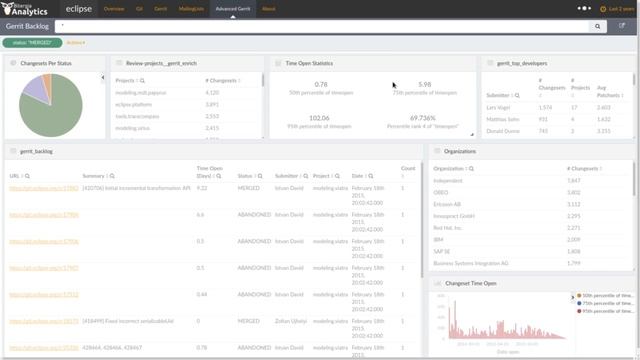The image size is (640, 360).
Task: Focus the query search input field
Action: coord(322,27)
